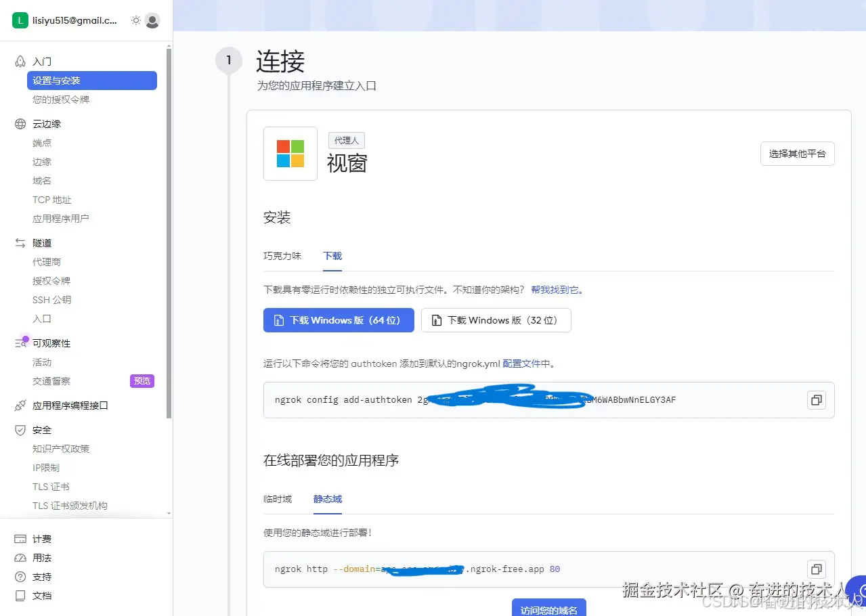866x616 pixels.
Task: Open 知识产权政策 under 安全
Action: click(61, 449)
